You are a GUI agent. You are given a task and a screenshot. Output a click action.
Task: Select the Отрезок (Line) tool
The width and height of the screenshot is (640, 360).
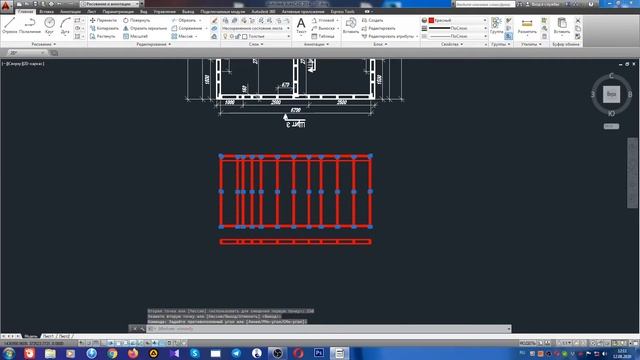coord(9,25)
